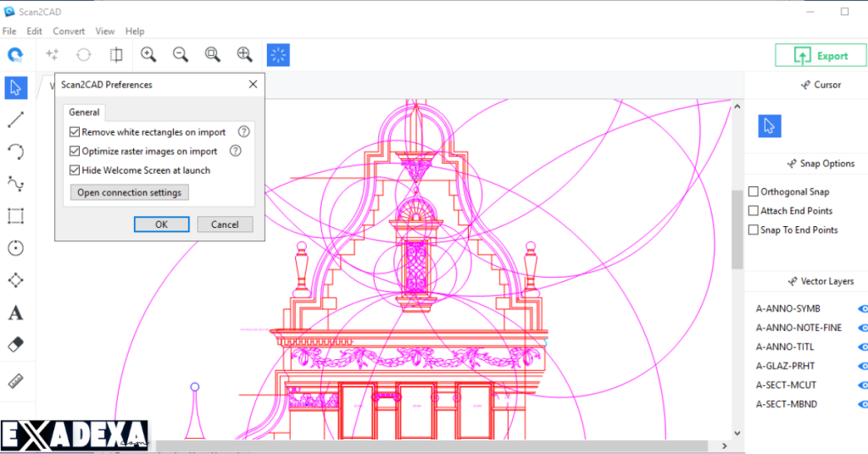Click the zoom out magnifier icon
868x454 pixels.
(181, 54)
